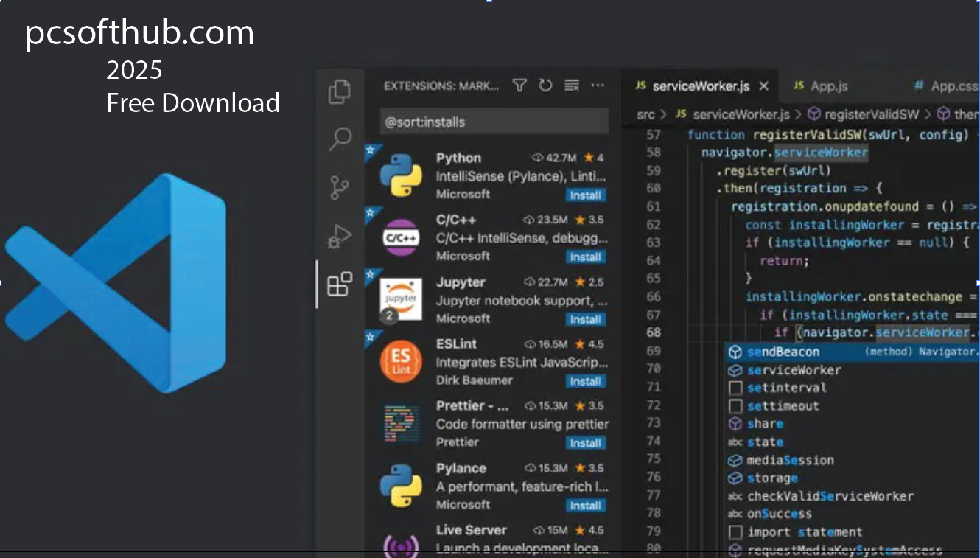Click the C/C++ extension title

456,220
